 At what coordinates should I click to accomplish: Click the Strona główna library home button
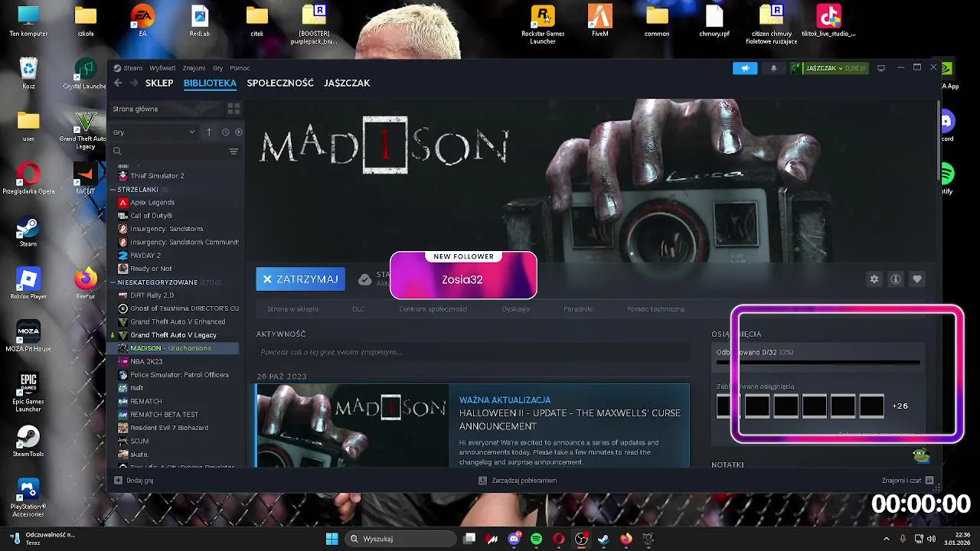click(x=168, y=109)
